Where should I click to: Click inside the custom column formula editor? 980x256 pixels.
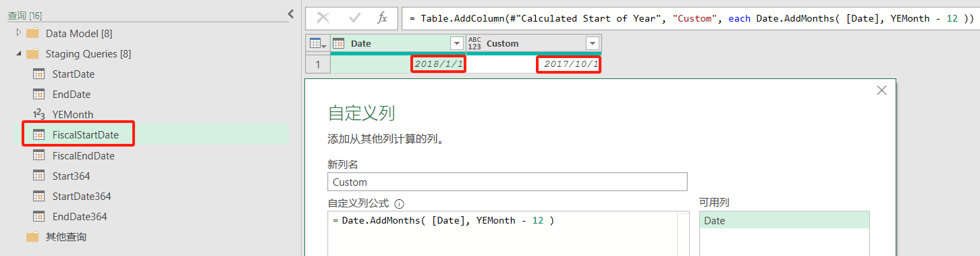502,234
